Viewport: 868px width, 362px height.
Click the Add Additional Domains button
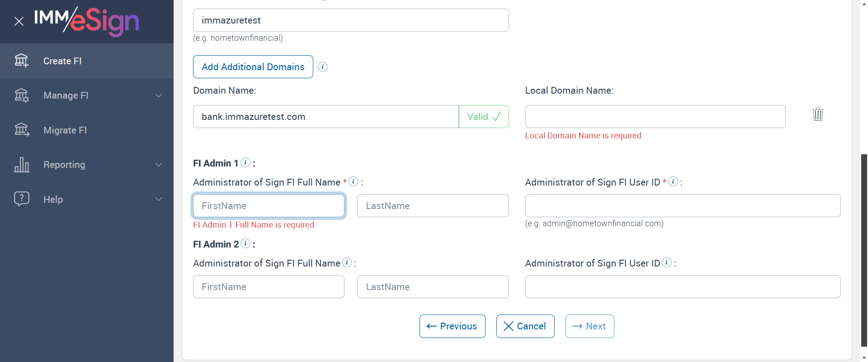253,67
